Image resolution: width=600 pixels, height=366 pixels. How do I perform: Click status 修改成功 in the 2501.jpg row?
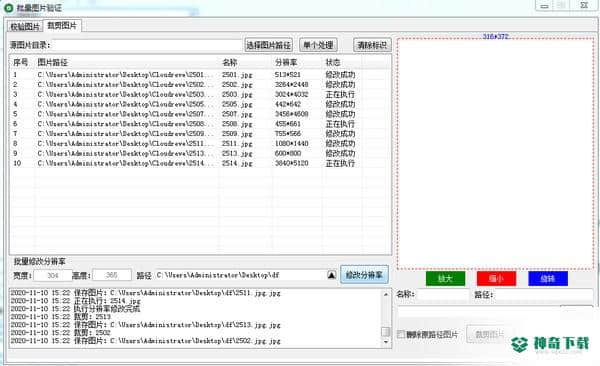click(x=340, y=75)
